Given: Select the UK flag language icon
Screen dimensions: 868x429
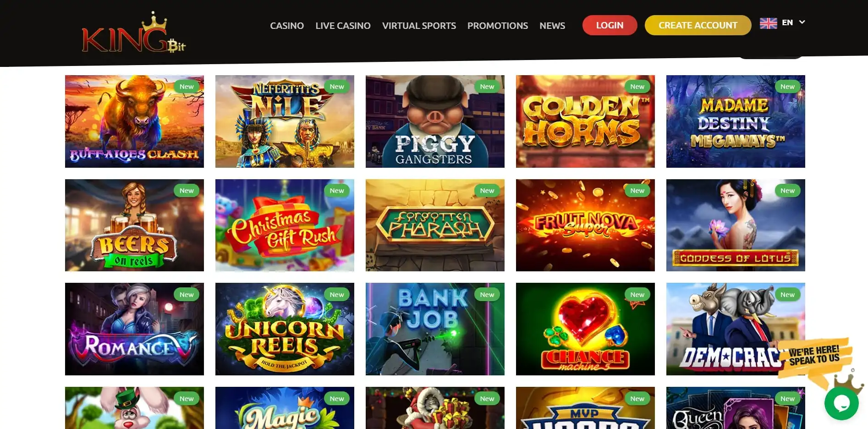Looking at the screenshot, I should [768, 23].
